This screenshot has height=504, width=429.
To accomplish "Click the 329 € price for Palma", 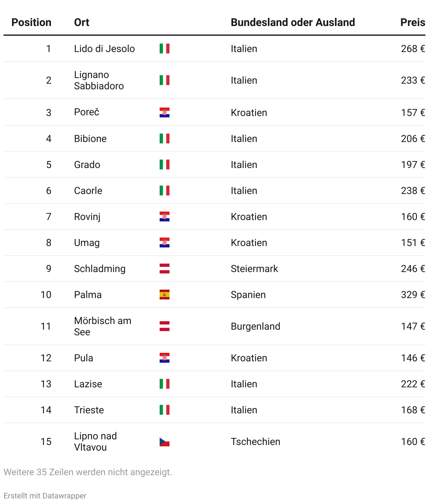I will click(x=413, y=295).
